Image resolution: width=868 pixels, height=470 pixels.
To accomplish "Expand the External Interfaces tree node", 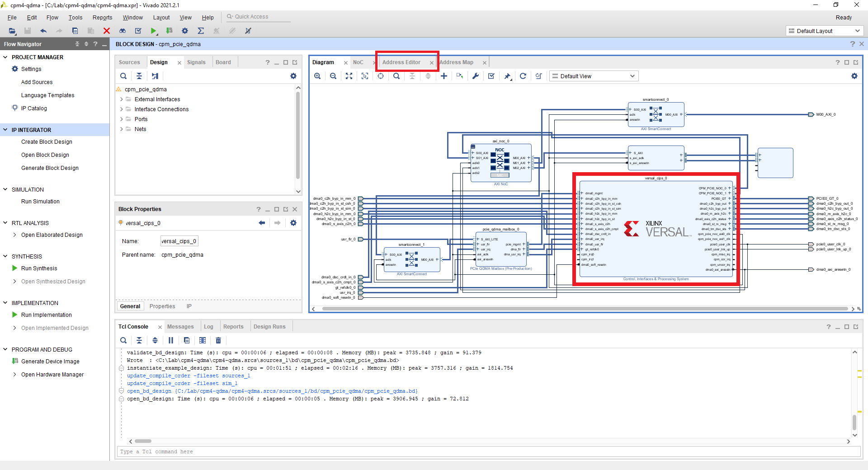I will (122, 99).
